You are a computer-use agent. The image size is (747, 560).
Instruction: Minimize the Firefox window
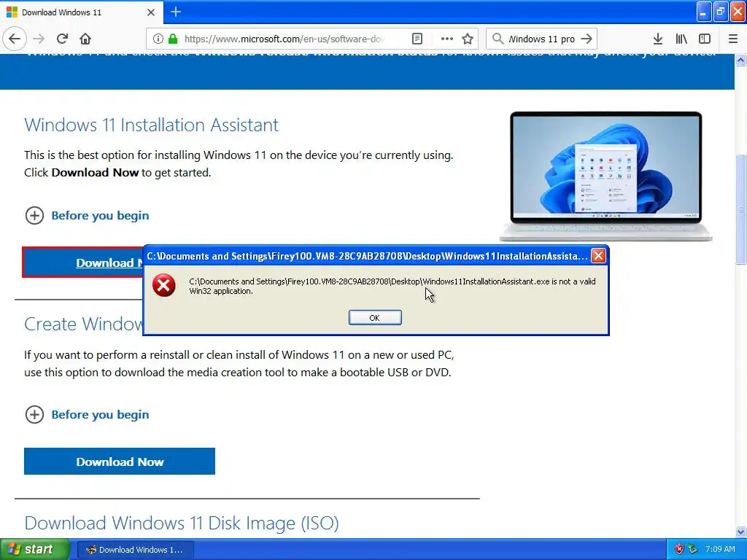coord(703,12)
